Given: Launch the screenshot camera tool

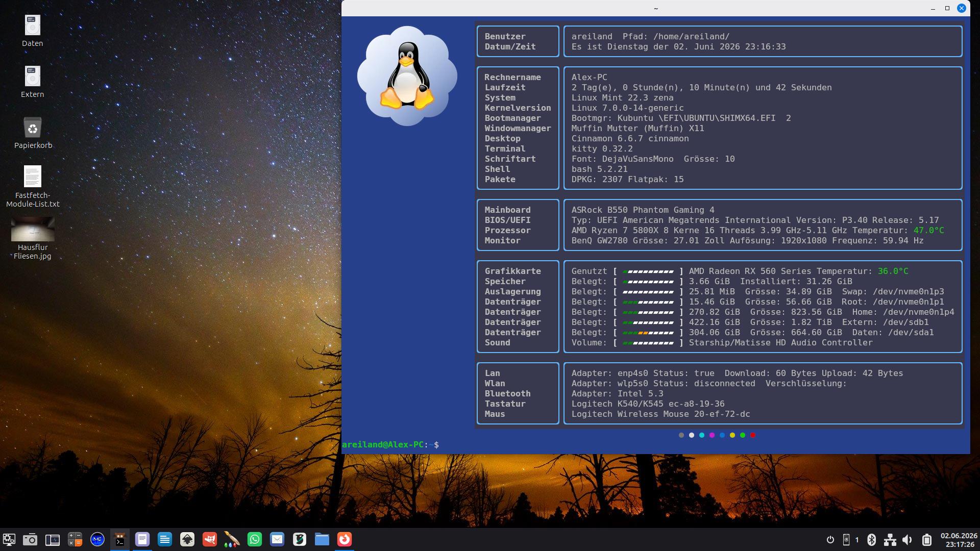Looking at the screenshot, I should point(30,539).
